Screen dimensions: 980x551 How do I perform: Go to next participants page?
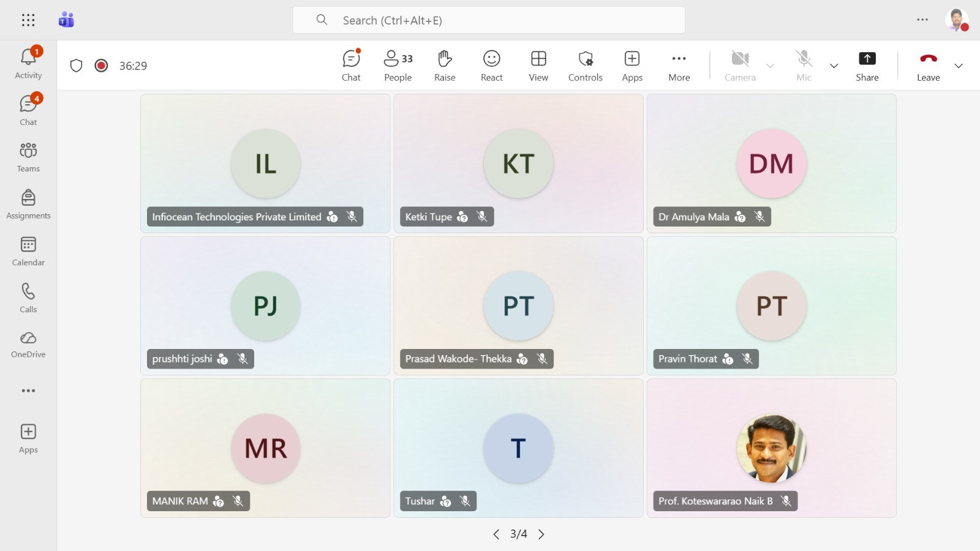[541, 534]
